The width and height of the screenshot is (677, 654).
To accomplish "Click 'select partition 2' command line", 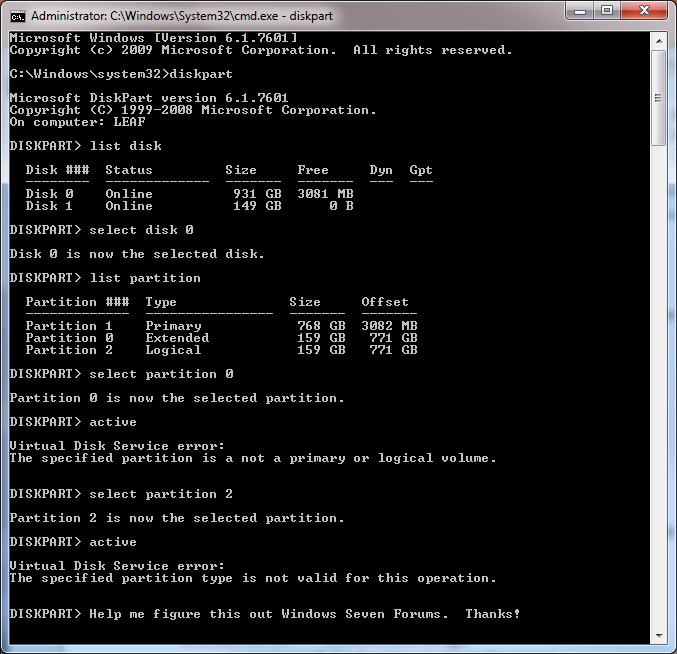I will pyautogui.click(x=121, y=494).
